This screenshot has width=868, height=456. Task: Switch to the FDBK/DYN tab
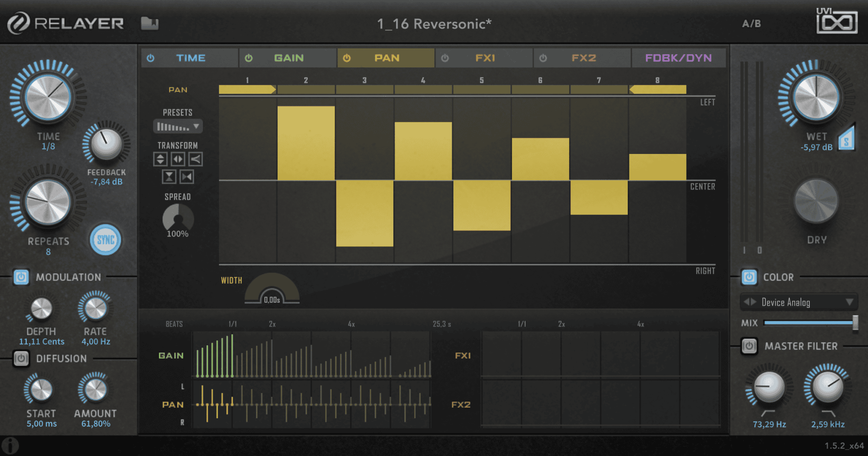point(679,58)
